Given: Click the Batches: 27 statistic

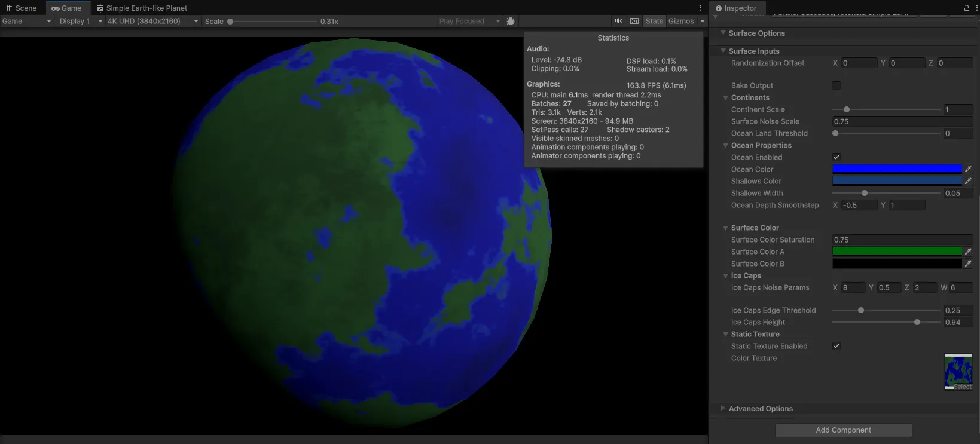Looking at the screenshot, I should tap(551, 103).
